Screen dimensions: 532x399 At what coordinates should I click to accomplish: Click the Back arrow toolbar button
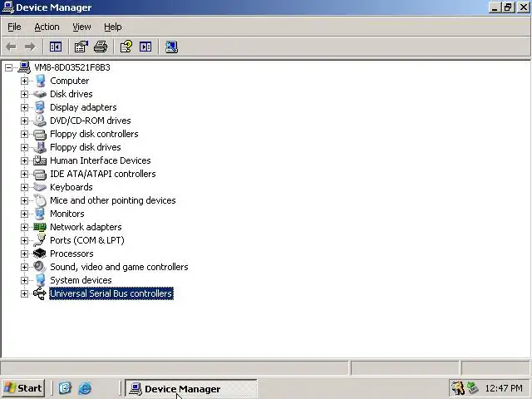[x=11, y=47]
